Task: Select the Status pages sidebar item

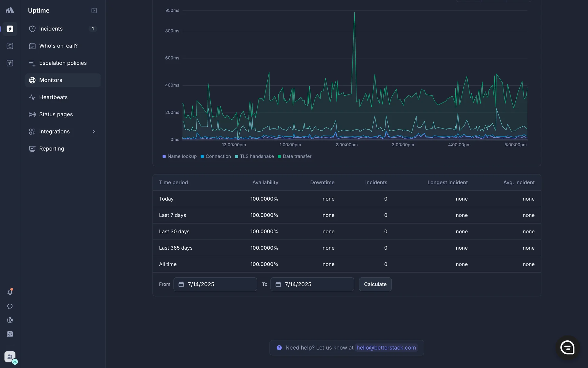Action: click(x=56, y=114)
